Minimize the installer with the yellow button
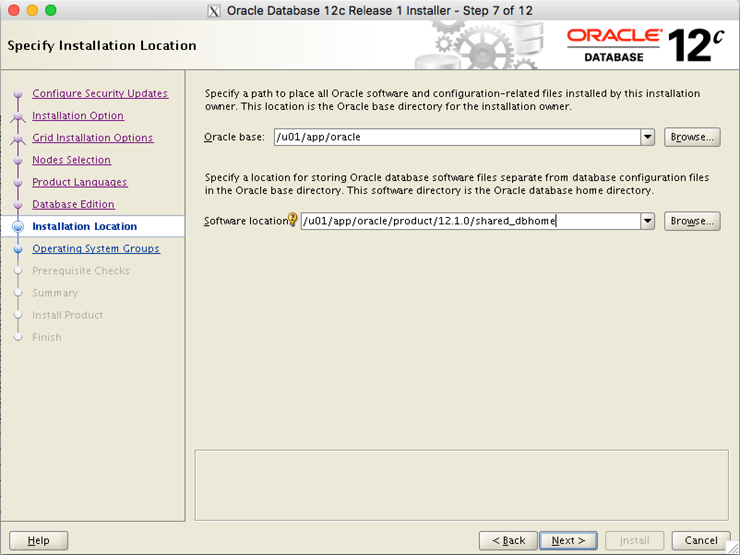Screen dimensions: 740x555 pos(32,10)
